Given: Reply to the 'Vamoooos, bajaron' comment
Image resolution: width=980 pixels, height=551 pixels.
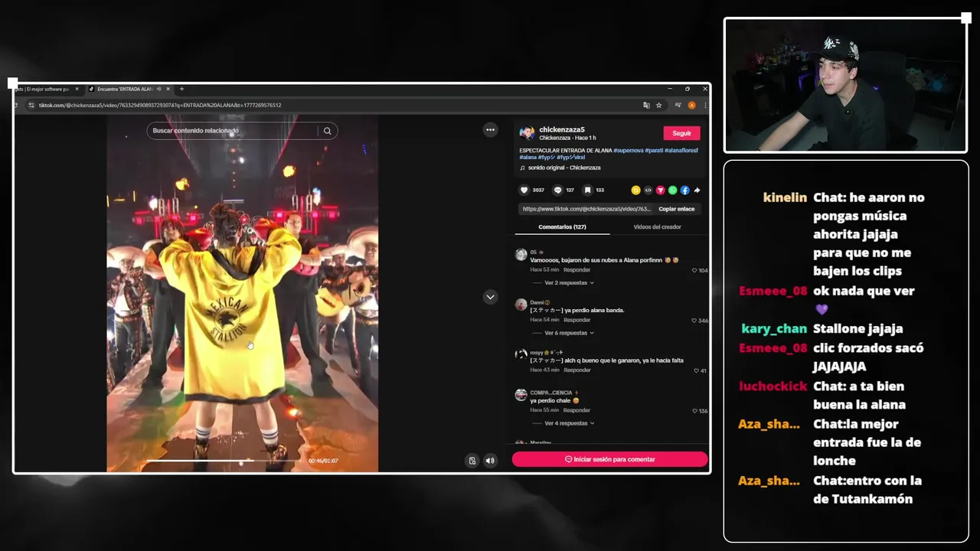Looking at the screenshot, I should 577,270.
